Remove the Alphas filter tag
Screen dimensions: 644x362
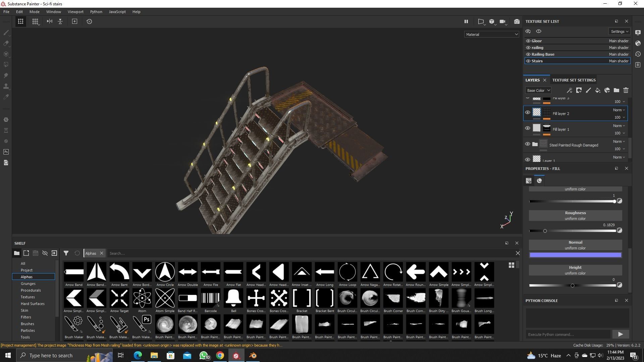click(102, 253)
